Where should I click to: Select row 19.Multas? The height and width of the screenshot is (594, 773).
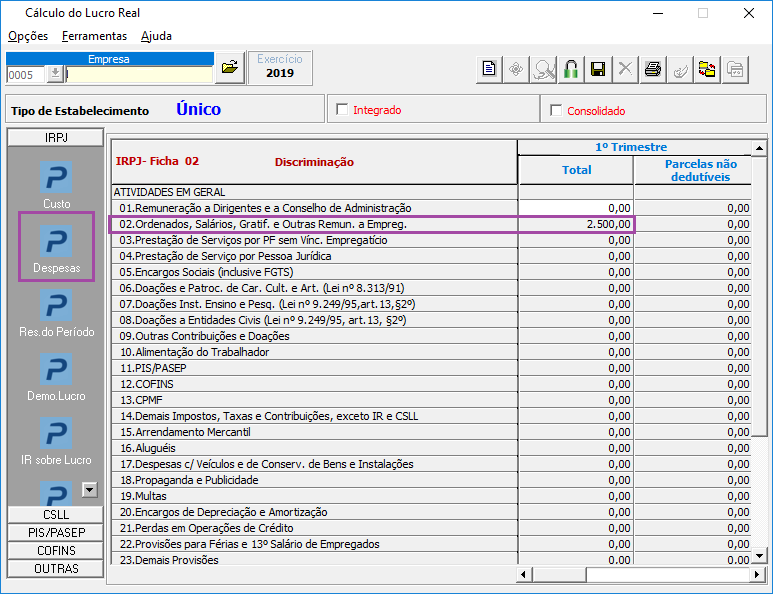(315, 496)
